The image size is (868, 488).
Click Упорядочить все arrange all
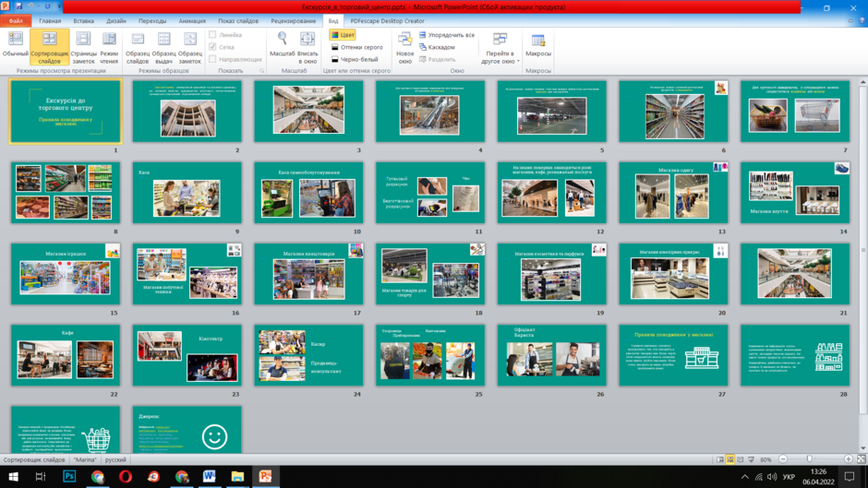(447, 35)
